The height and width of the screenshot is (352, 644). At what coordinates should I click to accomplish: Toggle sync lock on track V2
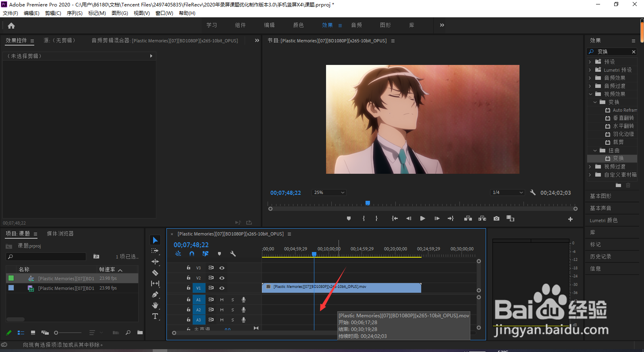click(x=211, y=278)
